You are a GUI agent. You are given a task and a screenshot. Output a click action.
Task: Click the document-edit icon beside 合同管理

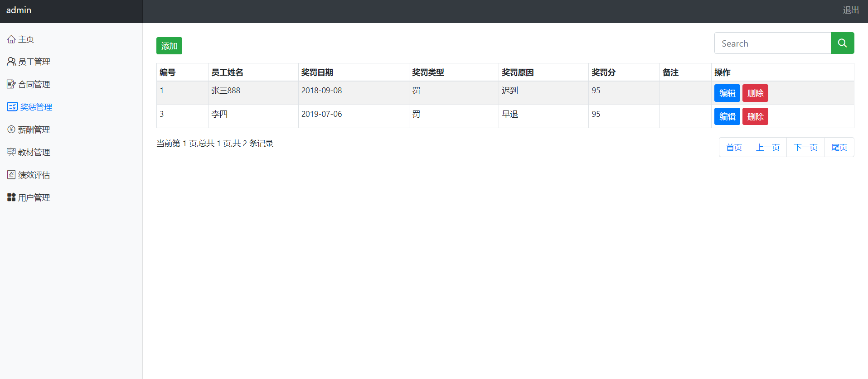tap(11, 84)
